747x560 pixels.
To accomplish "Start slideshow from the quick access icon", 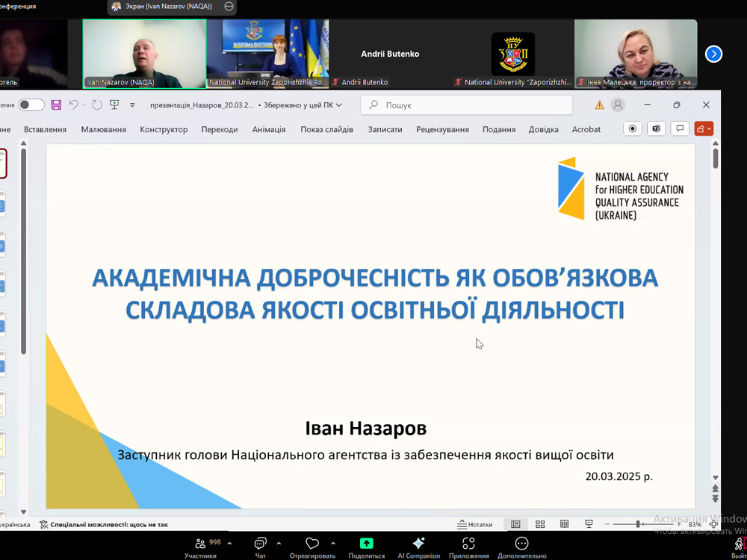I will [x=114, y=105].
